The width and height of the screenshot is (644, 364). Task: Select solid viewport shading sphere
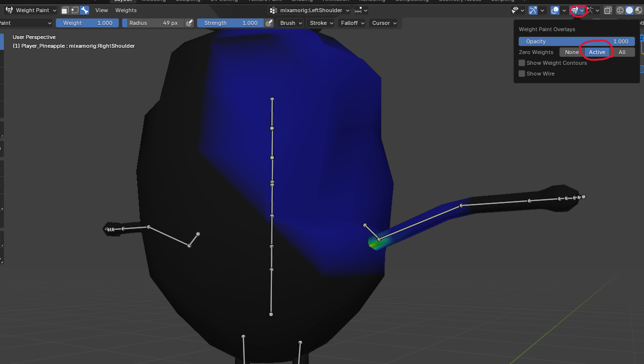point(629,10)
